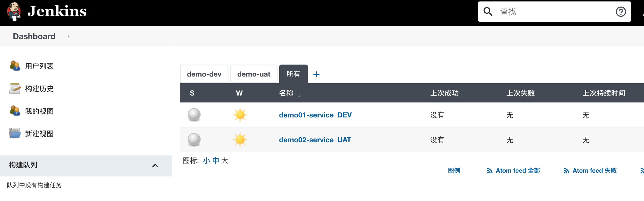Select the small 小 icon size
Viewport: 644px width, 201px height.
click(206, 161)
